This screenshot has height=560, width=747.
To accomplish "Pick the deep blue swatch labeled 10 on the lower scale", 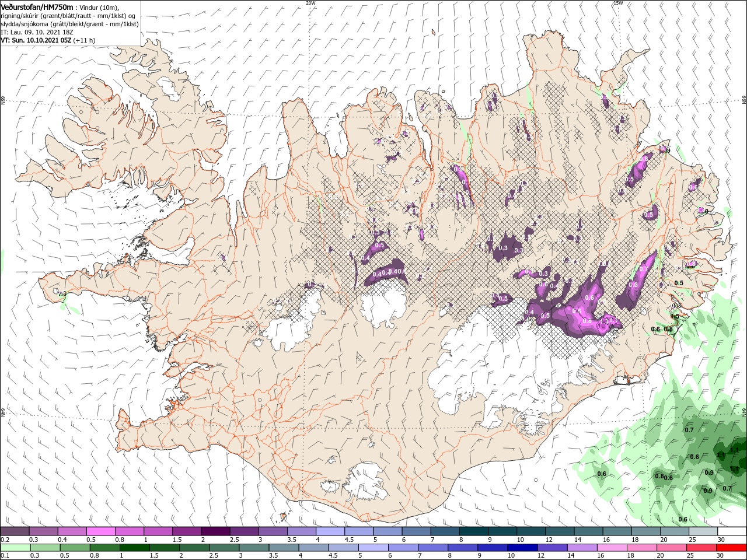I will [522, 547].
